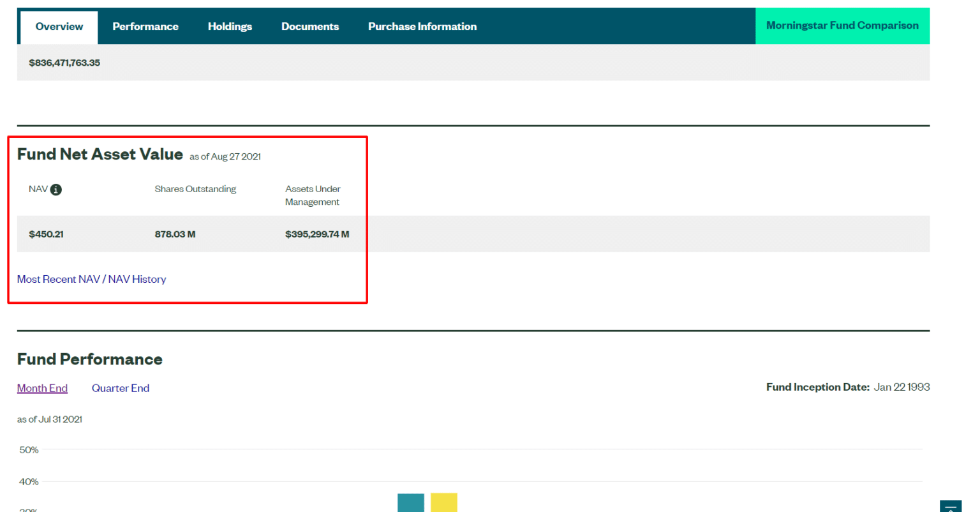The height and width of the screenshot is (512, 980).
Task: Click the Fund Performance heading
Action: pos(90,359)
